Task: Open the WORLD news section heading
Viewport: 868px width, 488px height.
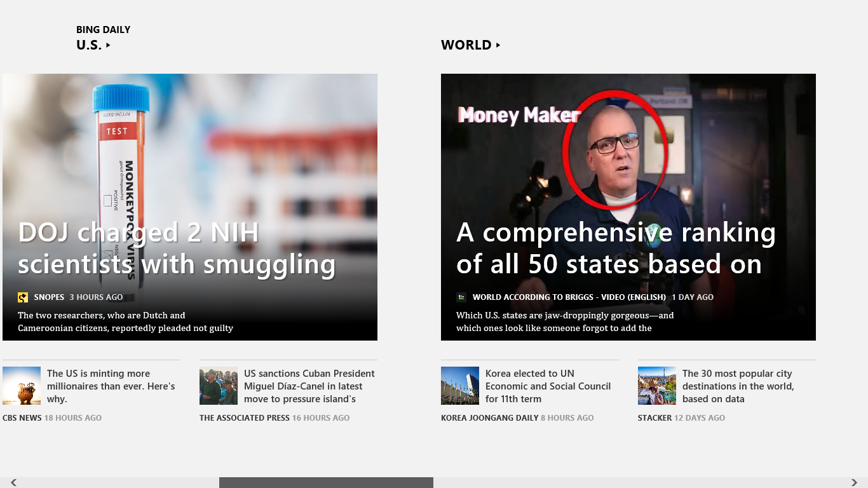Action: click(466, 45)
